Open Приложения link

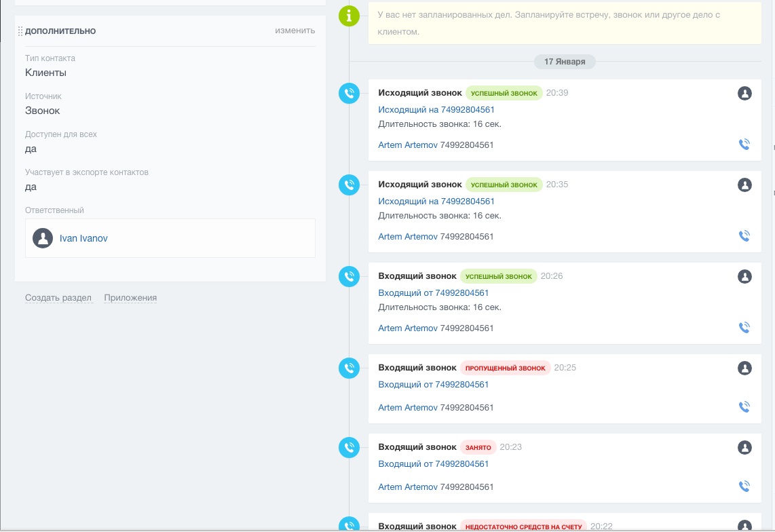130,298
